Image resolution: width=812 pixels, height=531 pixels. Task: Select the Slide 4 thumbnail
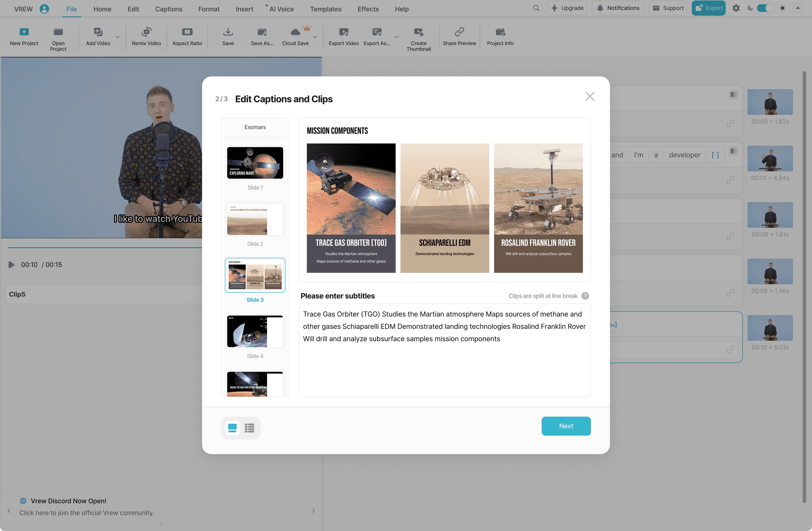255,331
